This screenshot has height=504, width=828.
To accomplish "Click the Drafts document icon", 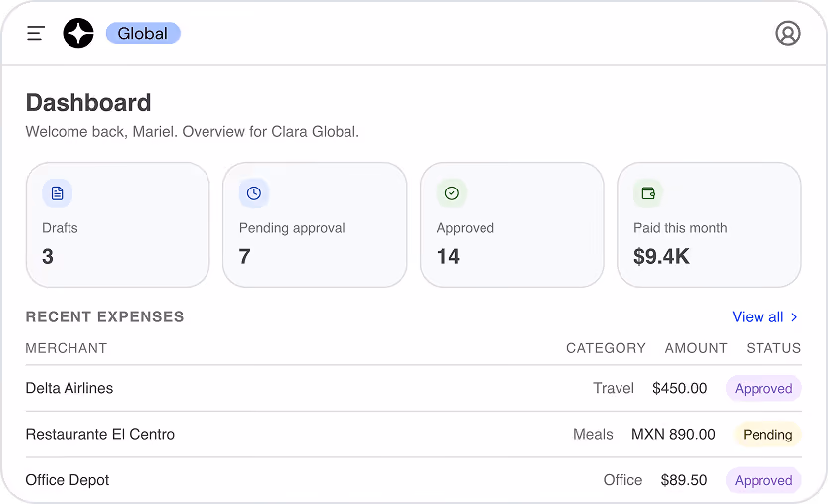I will coord(57,193).
